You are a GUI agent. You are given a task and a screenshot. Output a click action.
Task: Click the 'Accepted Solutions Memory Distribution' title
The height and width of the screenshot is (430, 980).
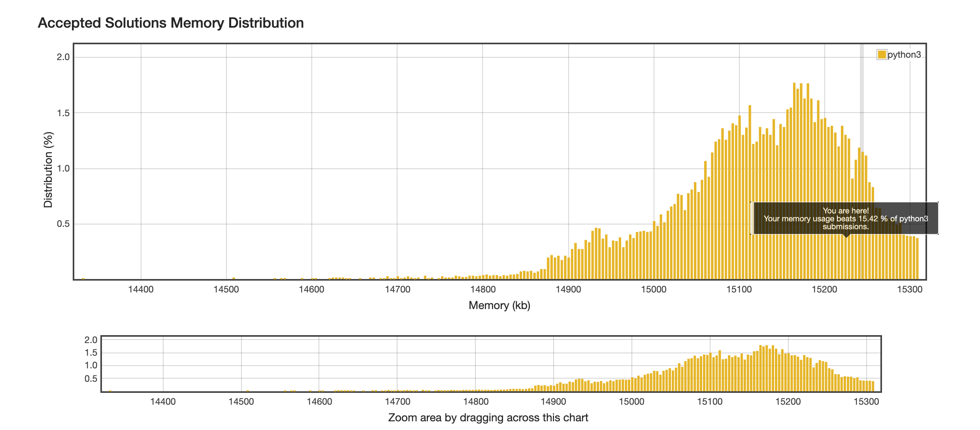[171, 23]
